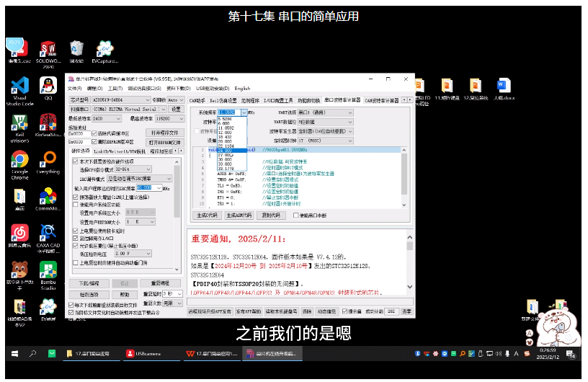Toggle the 复位脚用作I/O口 checkbox
Screen dimensions: 588x382
coord(76,239)
